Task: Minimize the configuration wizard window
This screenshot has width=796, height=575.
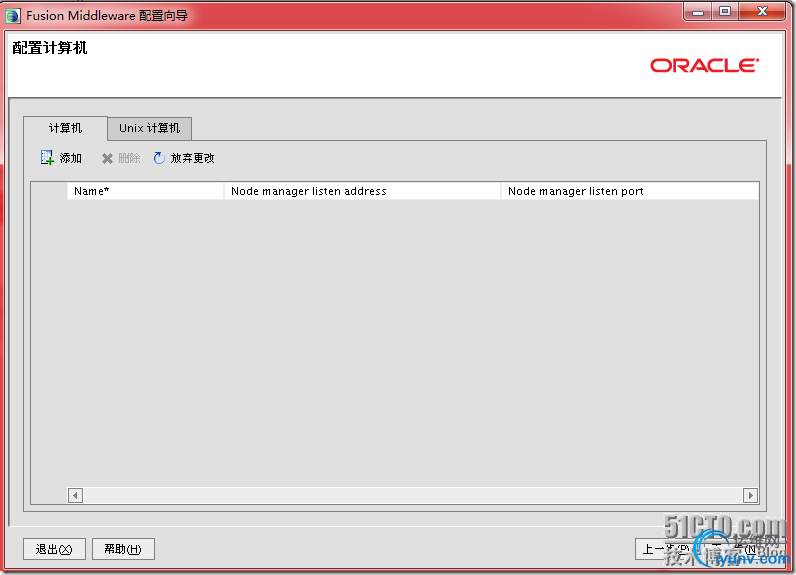Action: (x=698, y=12)
